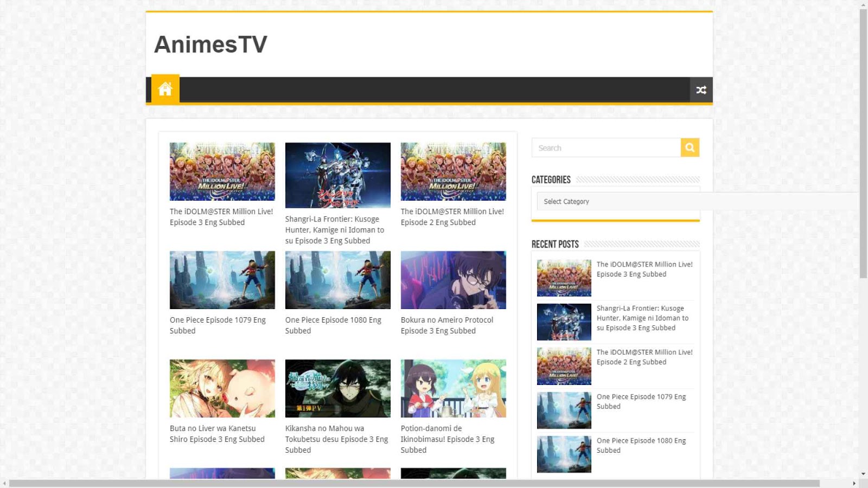Open the Buta no Liver wa Kanetsu Shiro thumbnail
Screen dimensions: 868x488
click(222, 388)
